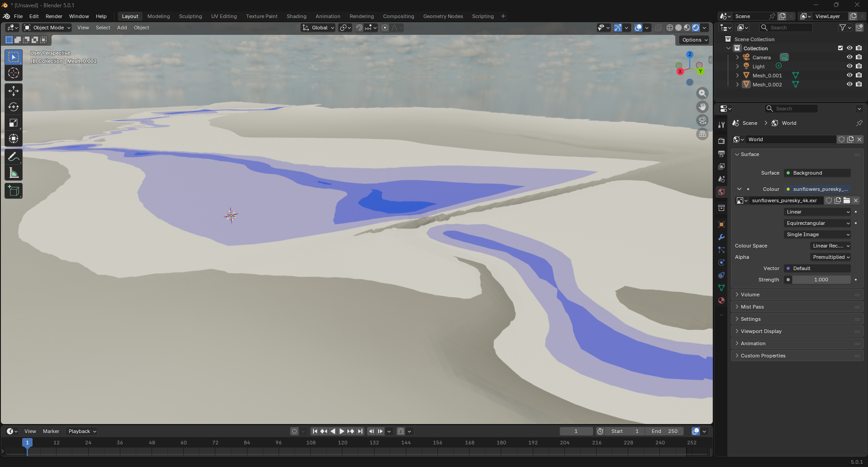Click the Add Cube tool
This screenshot has height=467, width=868.
pyautogui.click(x=14, y=191)
